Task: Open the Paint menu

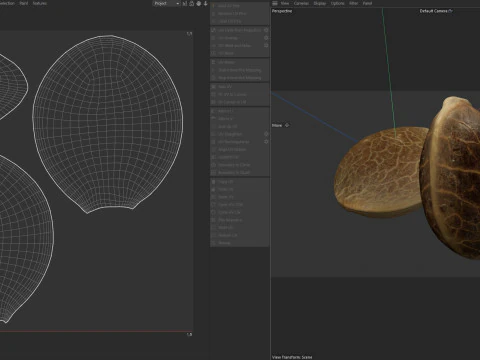Action: coord(24,3)
